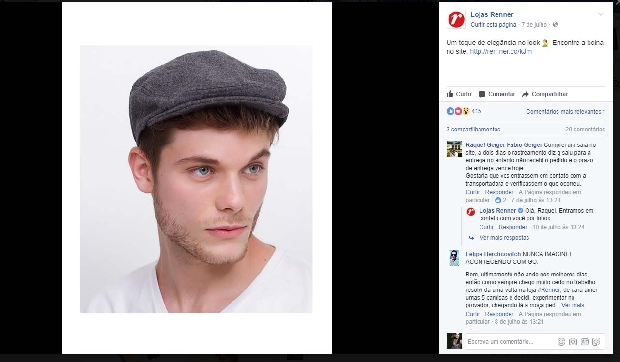Open the post options chevron menu

pyautogui.click(x=601, y=14)
